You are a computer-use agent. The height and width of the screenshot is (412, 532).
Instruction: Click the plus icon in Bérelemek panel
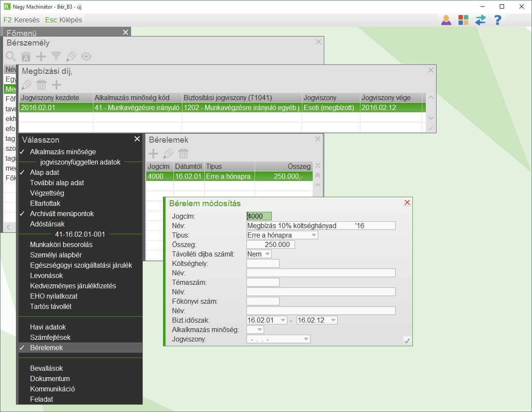point(153,153)
